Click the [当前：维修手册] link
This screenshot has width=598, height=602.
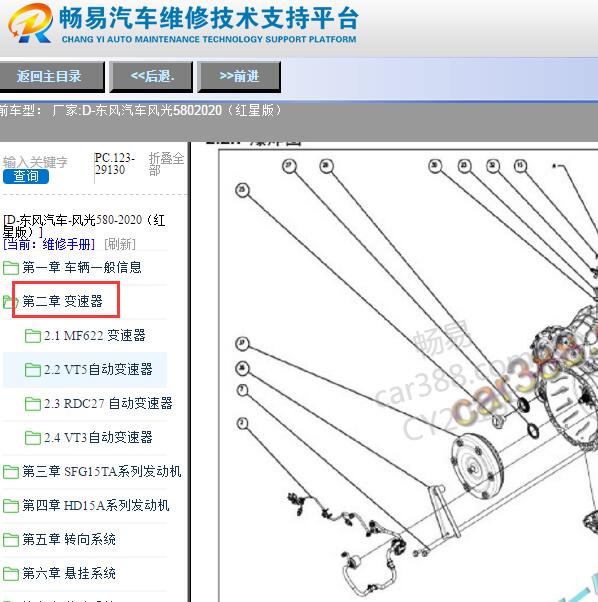(49, 244)
